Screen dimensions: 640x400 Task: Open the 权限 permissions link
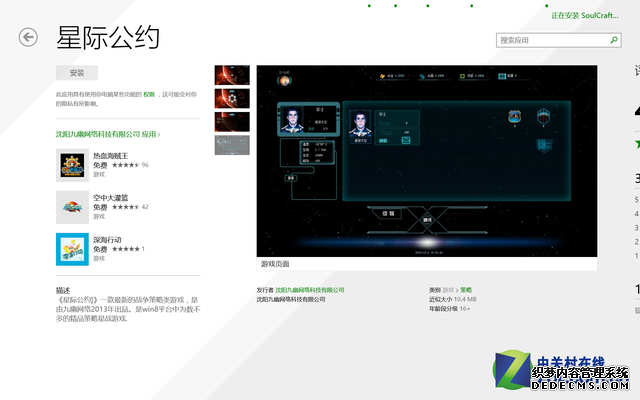click(149, 94)
